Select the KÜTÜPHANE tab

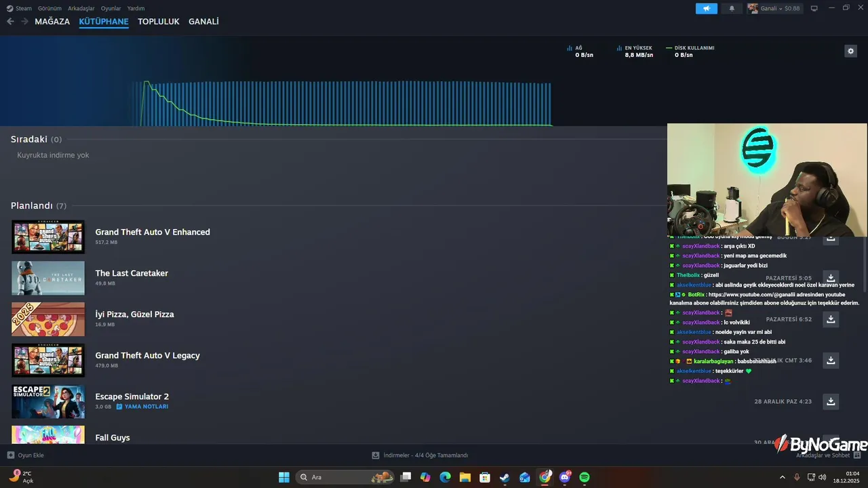pyautogui.click(x=104, y=22)
